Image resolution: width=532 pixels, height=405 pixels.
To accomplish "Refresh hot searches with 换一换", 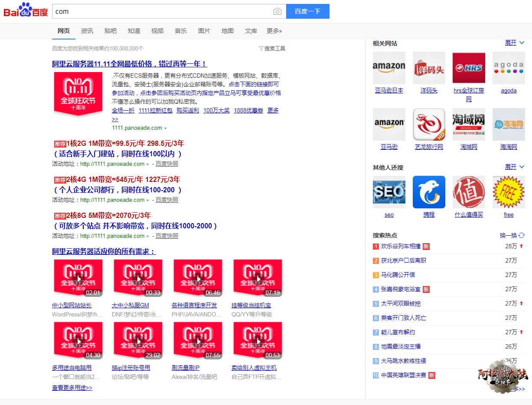I will click(x=512, y=235).
